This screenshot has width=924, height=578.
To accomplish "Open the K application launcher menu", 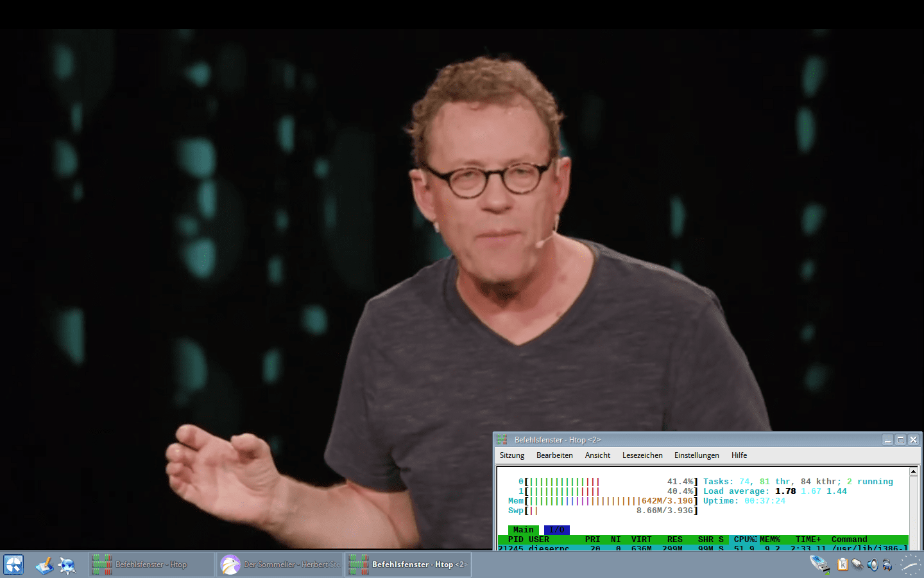I will coord(13,565).
